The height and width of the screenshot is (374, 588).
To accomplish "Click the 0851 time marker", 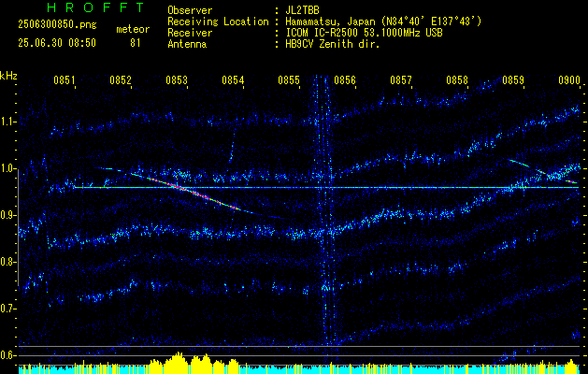I will 65,80.
